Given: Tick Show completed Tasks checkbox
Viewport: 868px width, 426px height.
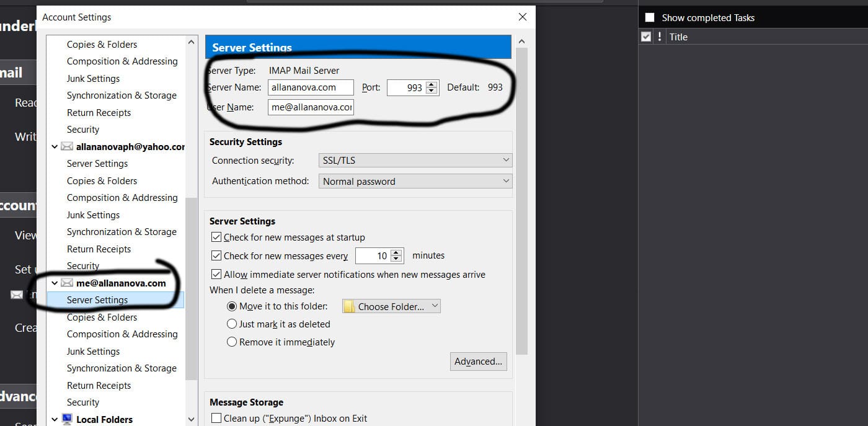Looking at the screenshot, I should 650,17.
